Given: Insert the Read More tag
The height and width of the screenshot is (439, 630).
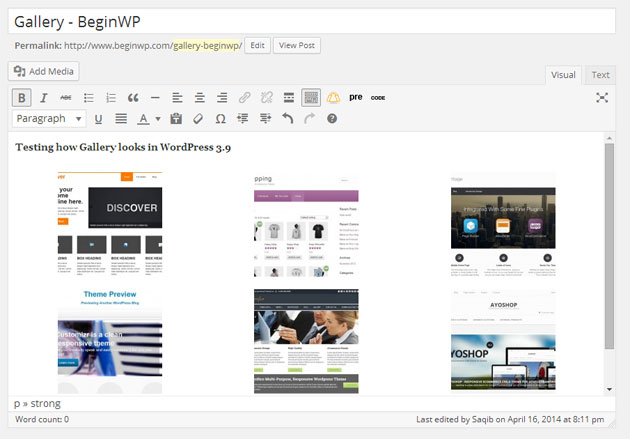Looking at the screenshot, I should click(x=288, y=98).
